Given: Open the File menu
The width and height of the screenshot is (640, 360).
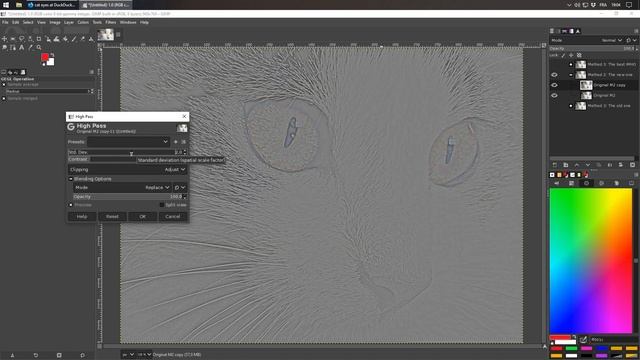Looking at the screenshot, I should [5, 22].
